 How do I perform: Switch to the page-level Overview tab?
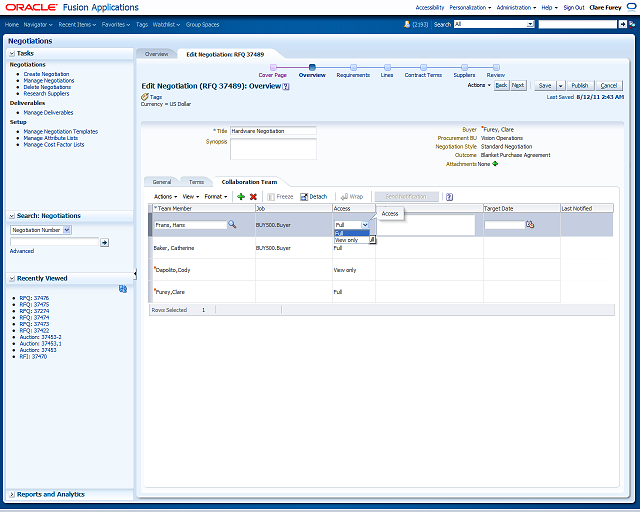click(x=156, y=54)
